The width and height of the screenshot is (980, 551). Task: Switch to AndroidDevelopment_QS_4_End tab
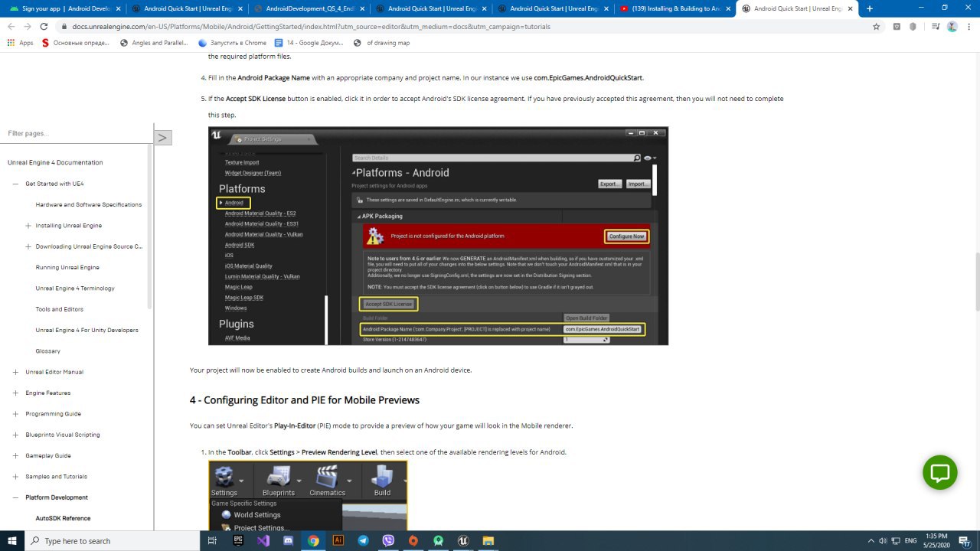(x=309, y=8)
